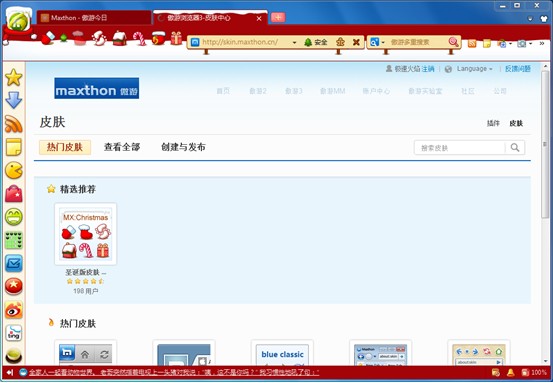Select the 查看全部 tab
This screenshot has height=383, width=553.
coord(122,147)
